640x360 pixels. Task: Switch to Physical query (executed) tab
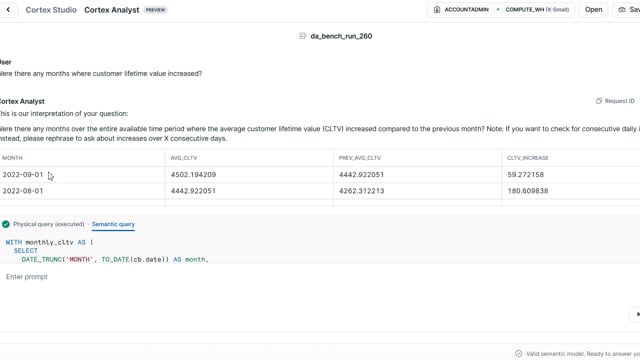tap(49, 224)
